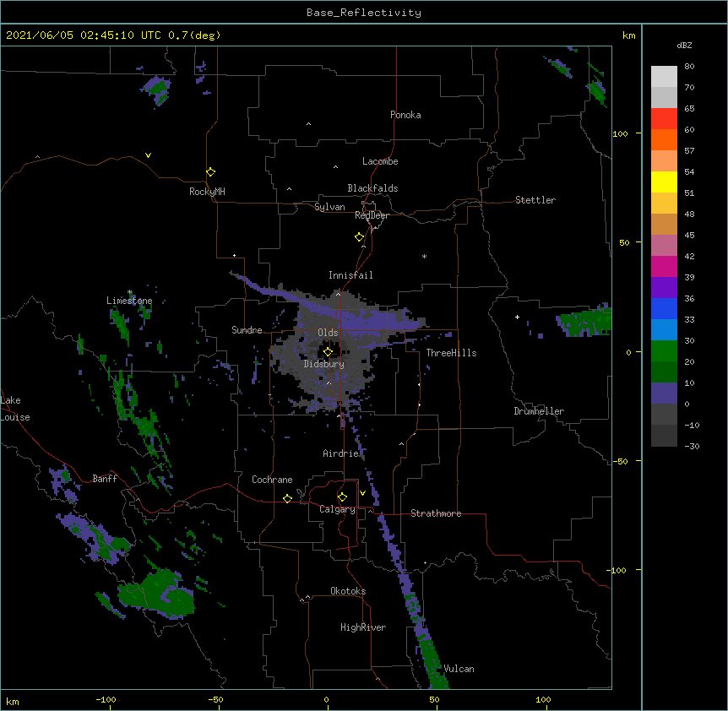728x711 pixels.
Task: Click the Okotoks town label
Action: [348, 591]
